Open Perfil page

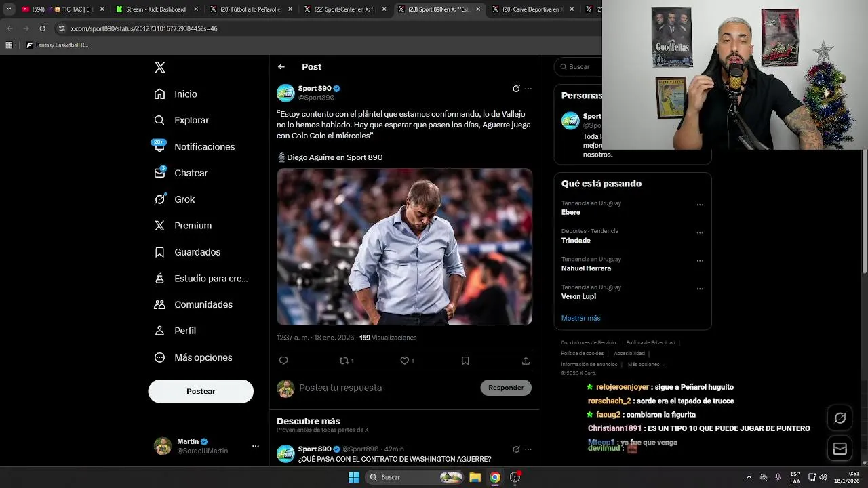tap(175, 331)
